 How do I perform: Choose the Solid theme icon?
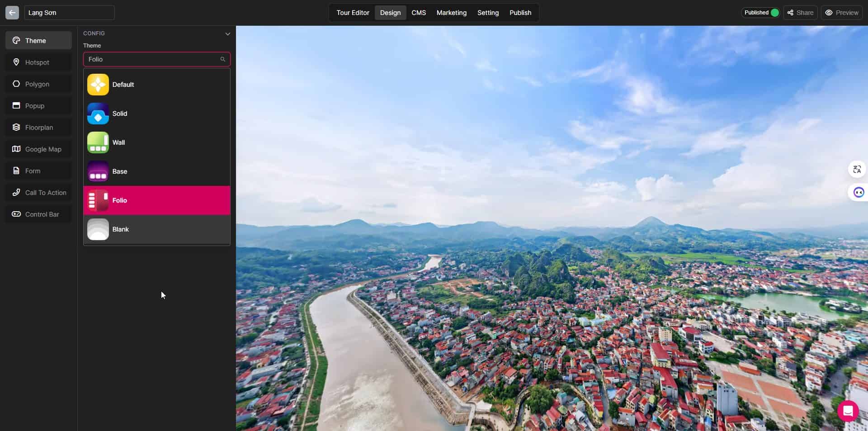click(x=98, y=114)
